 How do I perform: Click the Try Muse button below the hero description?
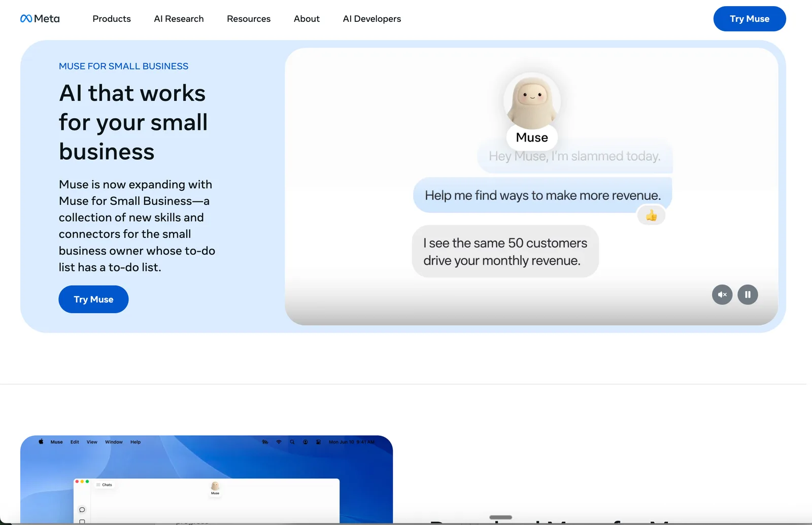(93, 299)
